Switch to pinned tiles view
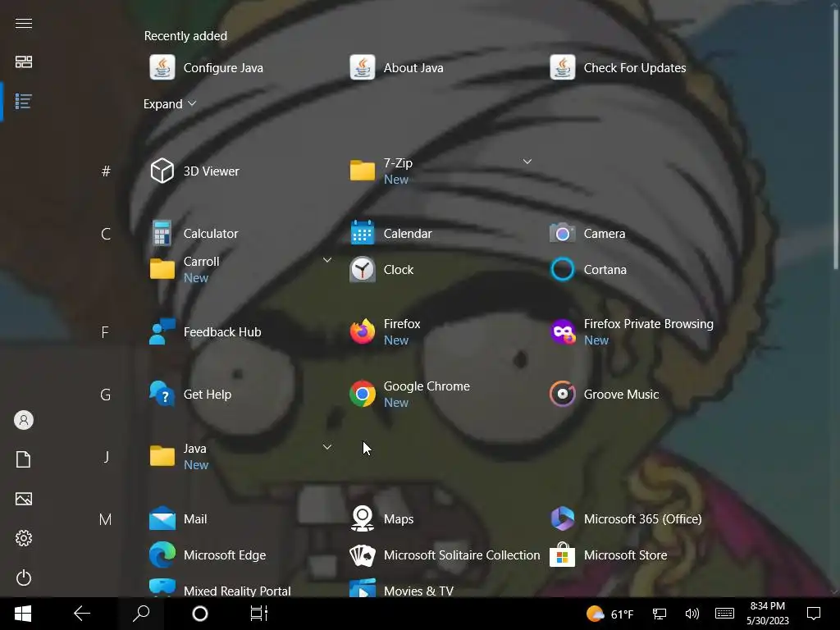This screenshot has height=630, width=840. tap(24, 62)
